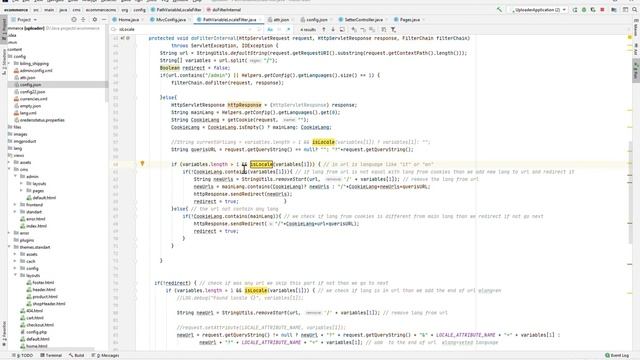Screen dimensions: 640x360
Task: Open the Messages tool window
Action: (106, 356)
